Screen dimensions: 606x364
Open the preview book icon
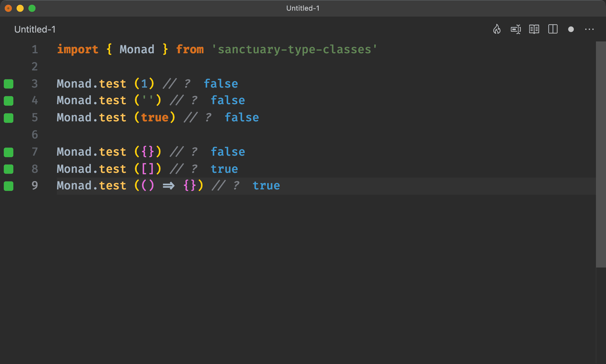tap(534, 29)
